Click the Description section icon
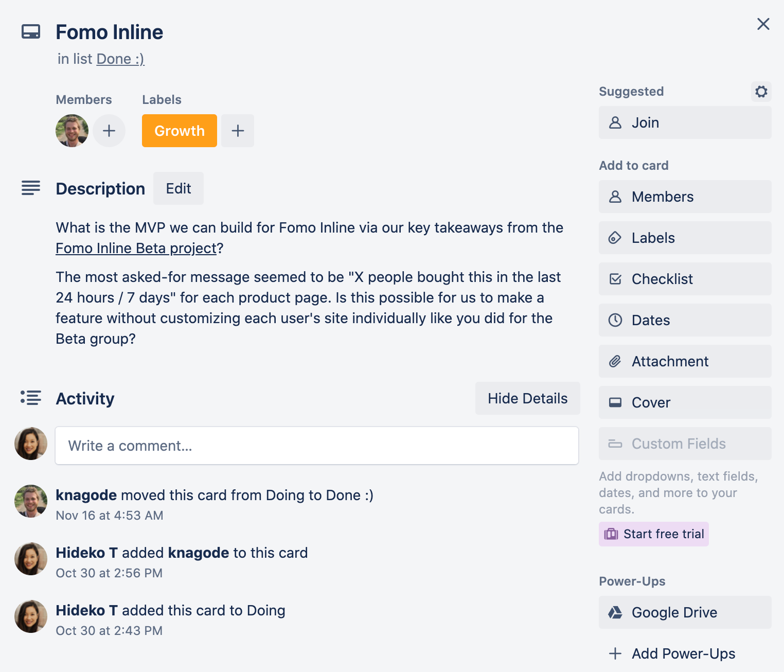The height and width of the screenshot is (672, 784). (31, 188)
